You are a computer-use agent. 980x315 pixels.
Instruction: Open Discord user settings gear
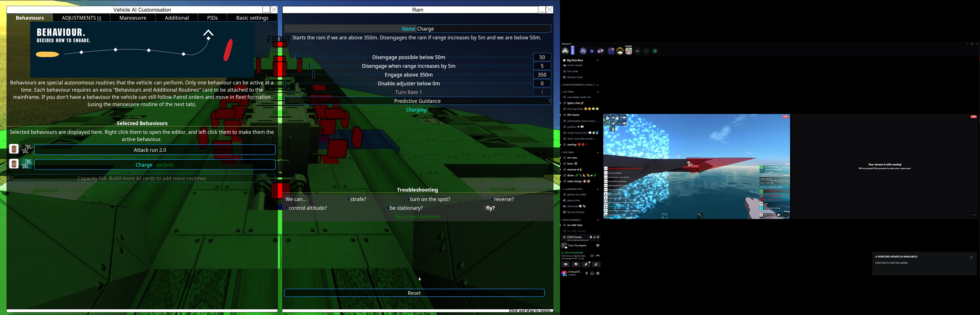[598, 273]
